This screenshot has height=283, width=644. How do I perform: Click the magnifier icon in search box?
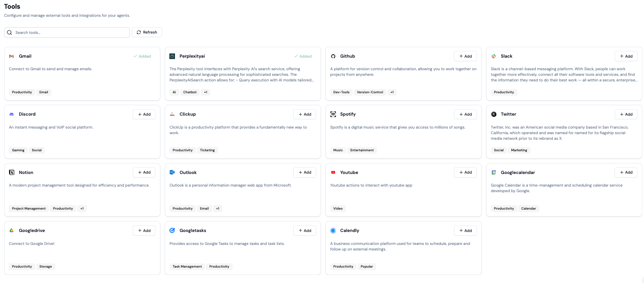coord(9,32)
